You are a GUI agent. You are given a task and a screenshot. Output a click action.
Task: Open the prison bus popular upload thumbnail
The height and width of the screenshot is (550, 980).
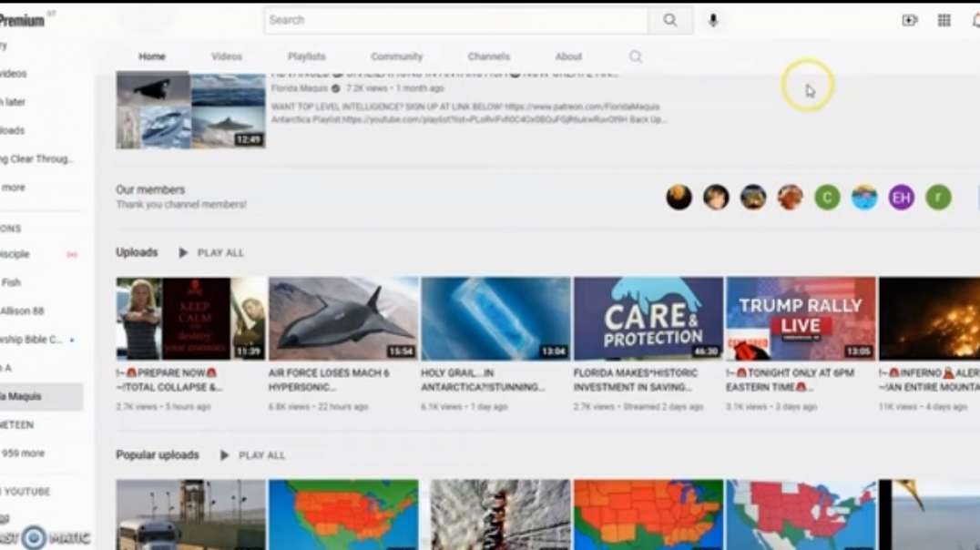pos(190,515)
